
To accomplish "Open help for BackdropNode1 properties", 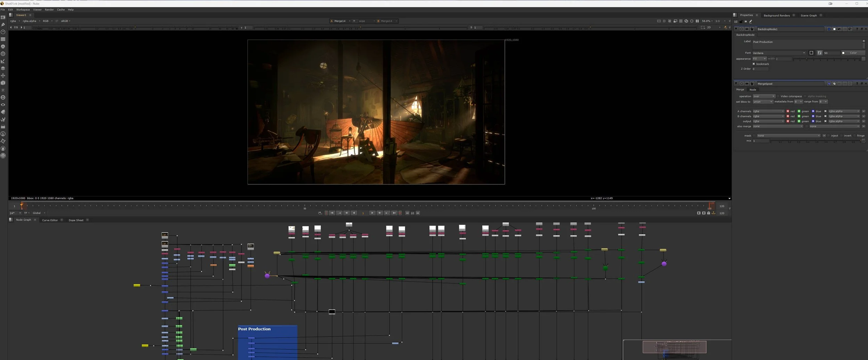I will pyautogui.click(x=857, y=29).
